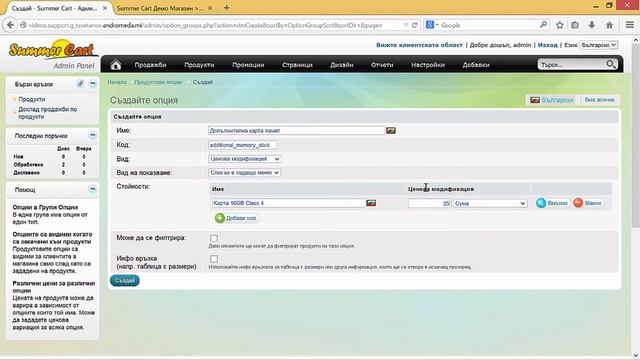Edit quick links with pencil icon
The width and height of the screenshot is (640, 360).
[x=80, y=84]
